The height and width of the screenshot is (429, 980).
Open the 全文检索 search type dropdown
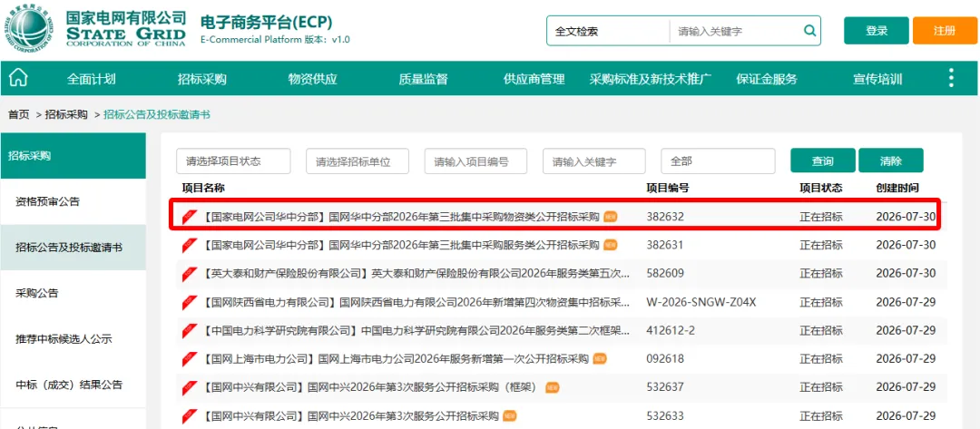point(607,31)
